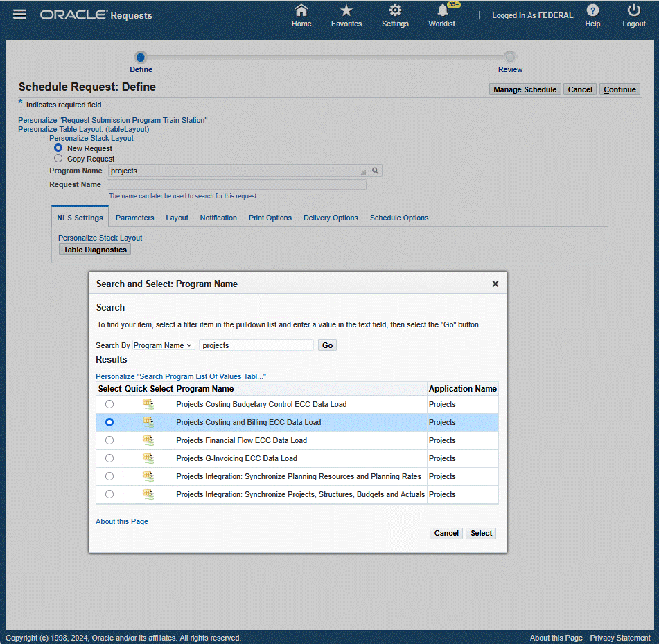659x644 pixels.
Task: Open Personalize Request Submission Program Train Station link
Action: click(x=113, y=120)
